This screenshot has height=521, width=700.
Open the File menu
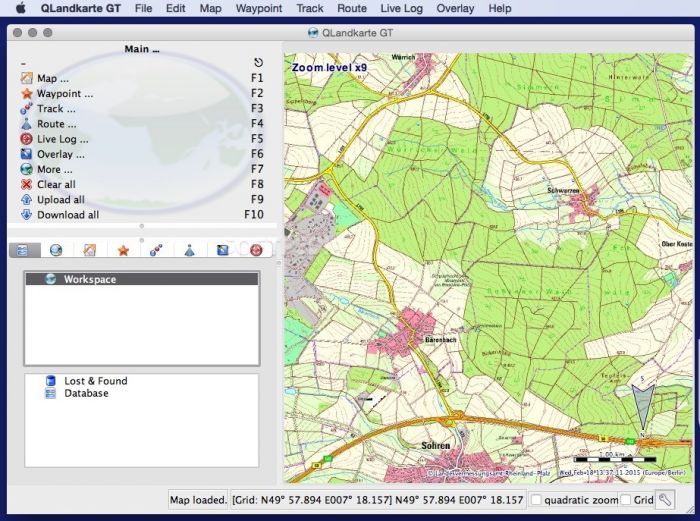coord(143,8)
